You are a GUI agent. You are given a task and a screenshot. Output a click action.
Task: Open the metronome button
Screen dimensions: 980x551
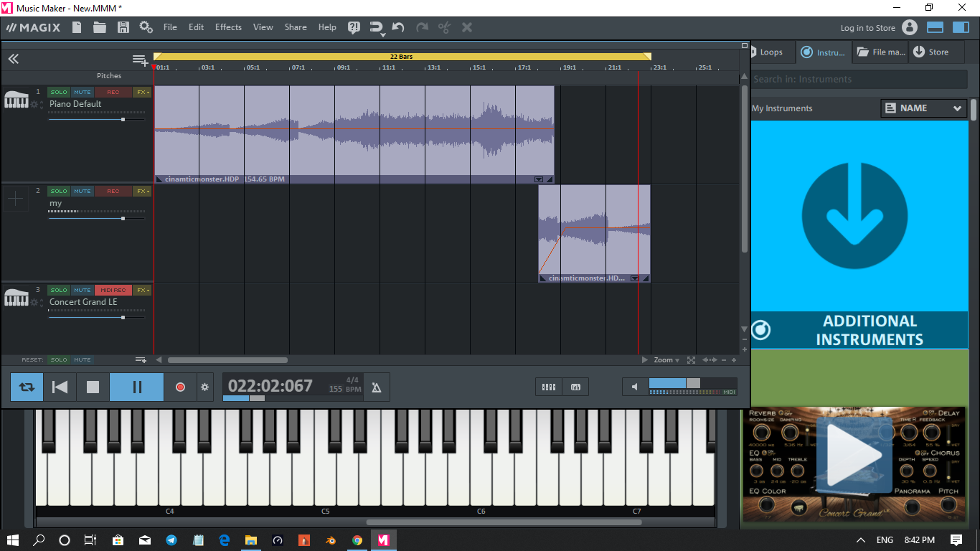(x=377, y=387)
